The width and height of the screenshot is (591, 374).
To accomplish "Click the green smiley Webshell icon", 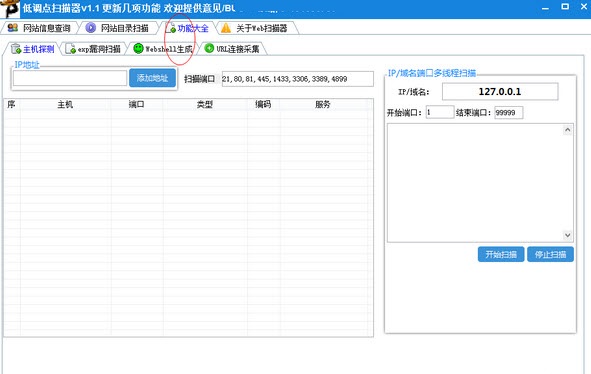I will coord(138,48).
